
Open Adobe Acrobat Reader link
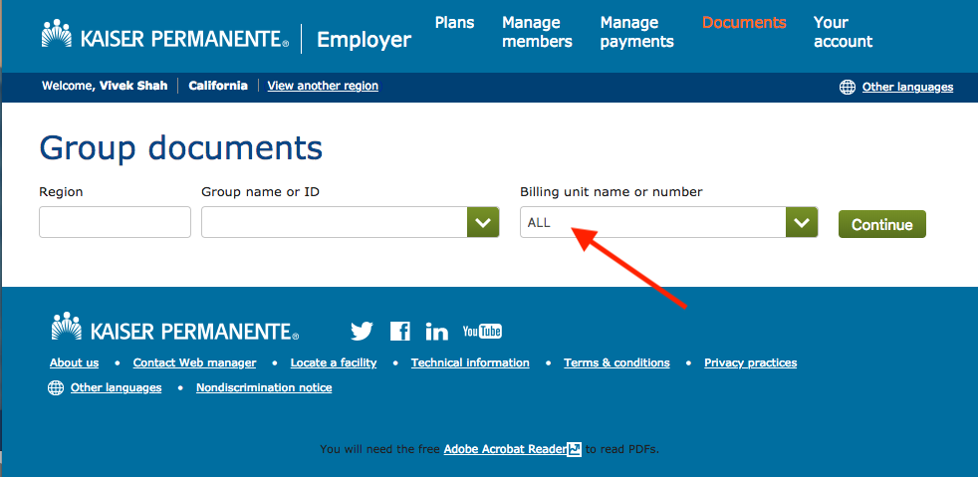[505, 449]
